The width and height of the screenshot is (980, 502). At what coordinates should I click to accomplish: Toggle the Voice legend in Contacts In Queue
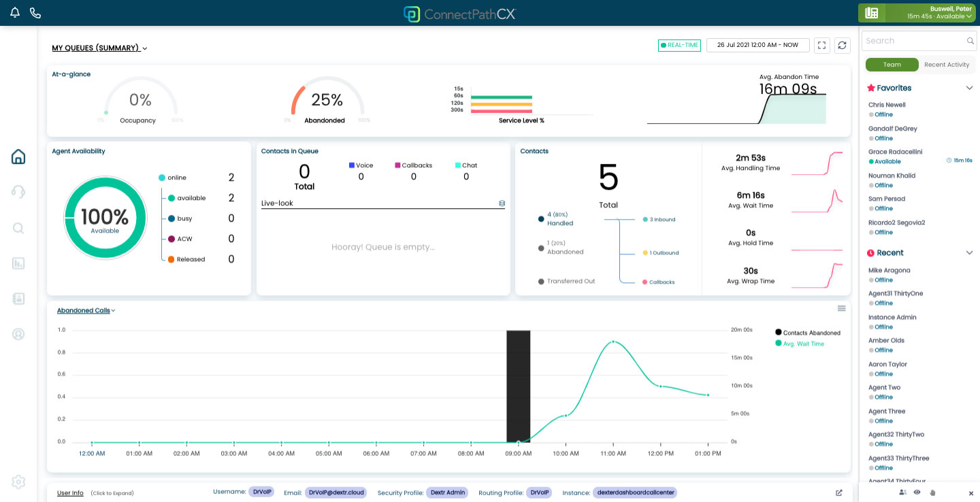(361, 165)
